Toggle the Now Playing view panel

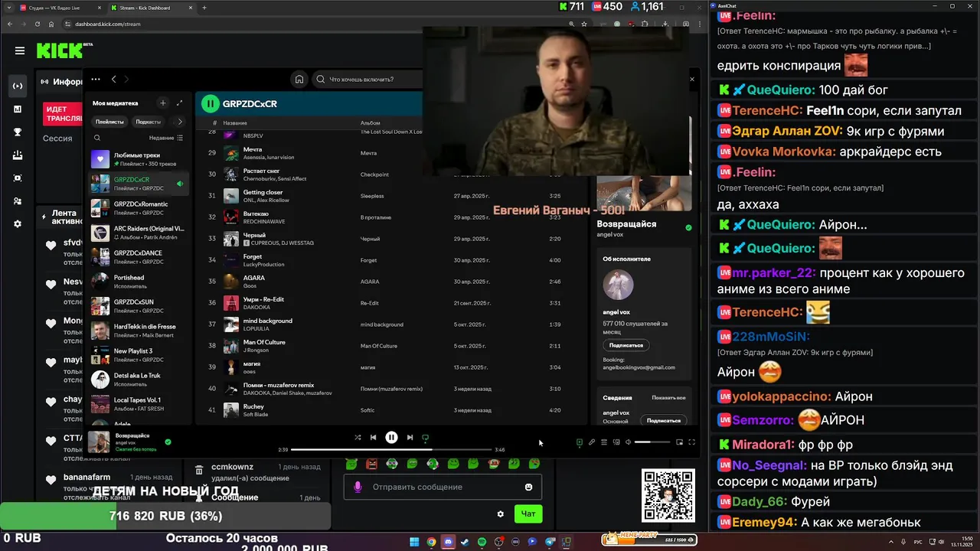[x=579, y=442]
